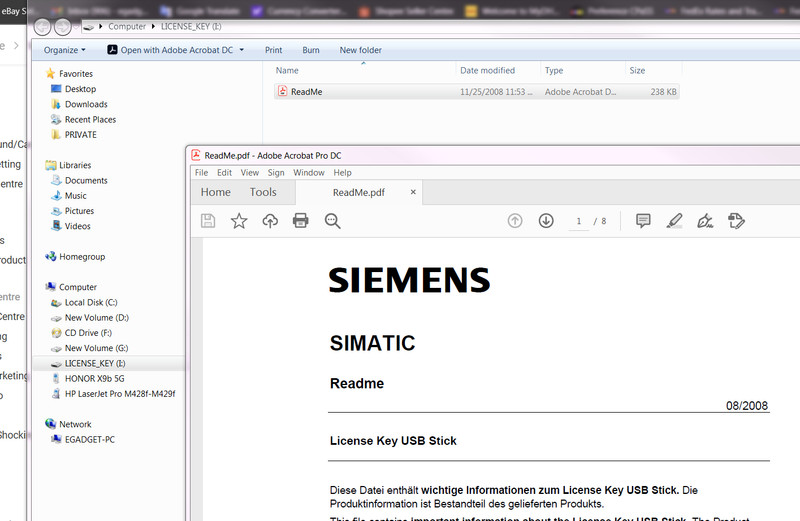
Task: Open Downloads in Favorites
Action: (86, 104)
